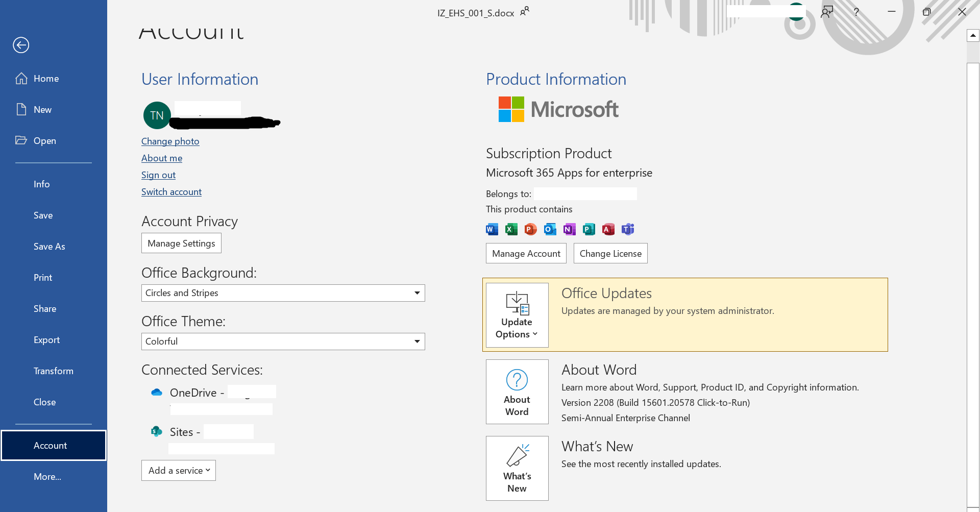Click the Excel app icon
980x512 pixels.
[511, 229]
